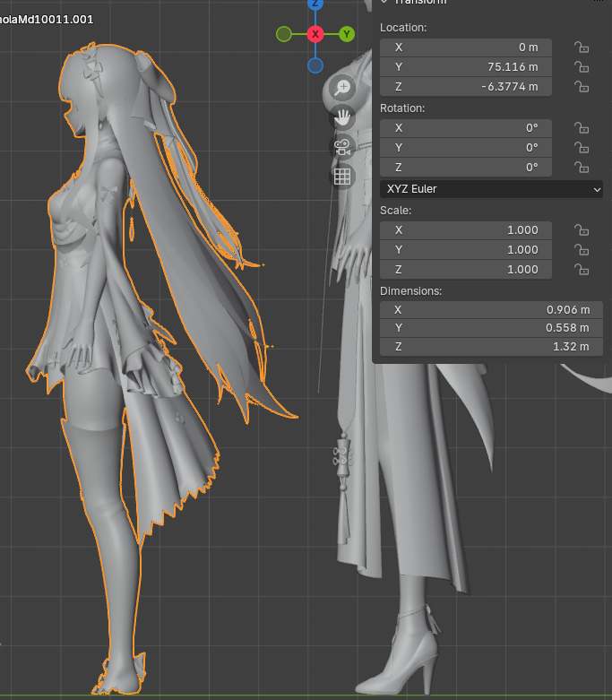The width and height of the screenshot is (612, 700).
Task: Click the Location Z field showing -6.3774 m
Action: [466, 87]
